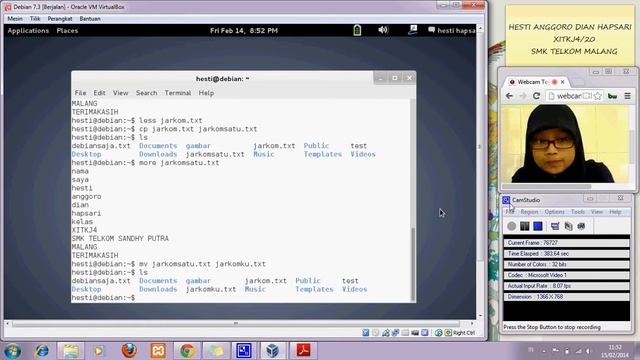
Task: Open the Debian Places menu
Action: click(x=67, y=31)
